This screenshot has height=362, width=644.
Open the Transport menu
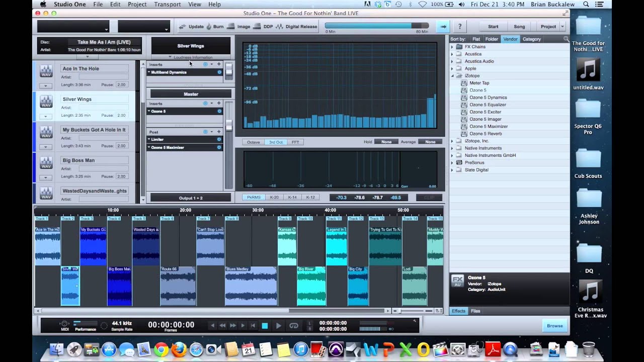pos(168,4)
